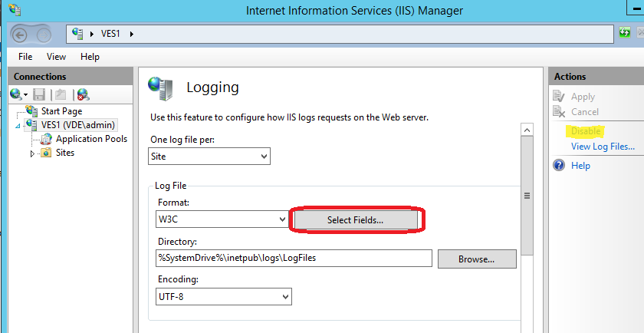644x333 pixels.
Task: Click the Actions panel header
Action: (596, 77)
